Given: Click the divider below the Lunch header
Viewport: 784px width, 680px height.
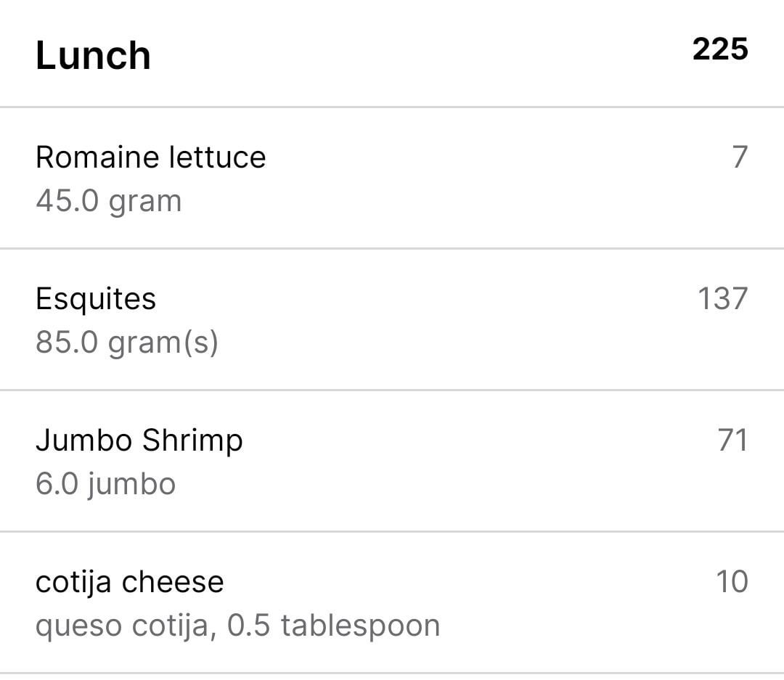Looking at the screenshot, I should coord(392,107).
